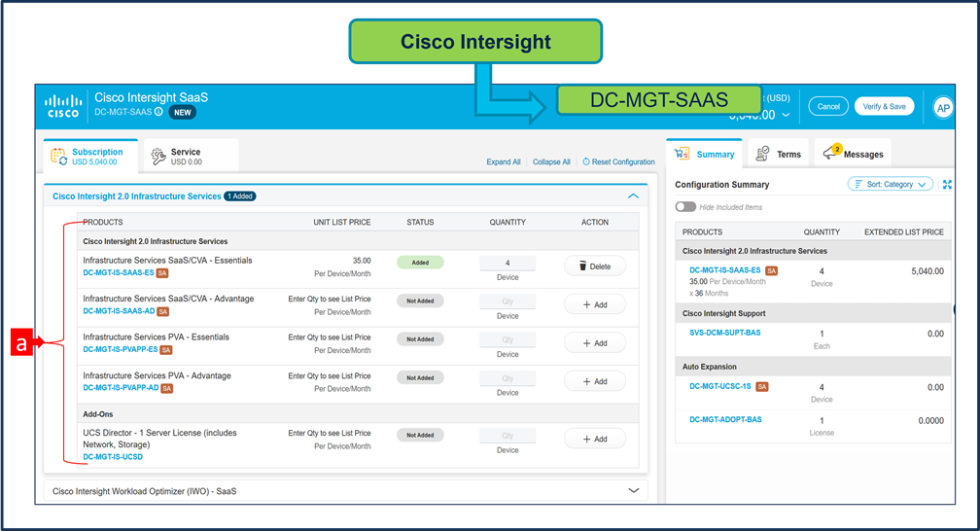Click Qty field for PVA Advantage
The image size is (980, 531).
(x=507, y=378)
